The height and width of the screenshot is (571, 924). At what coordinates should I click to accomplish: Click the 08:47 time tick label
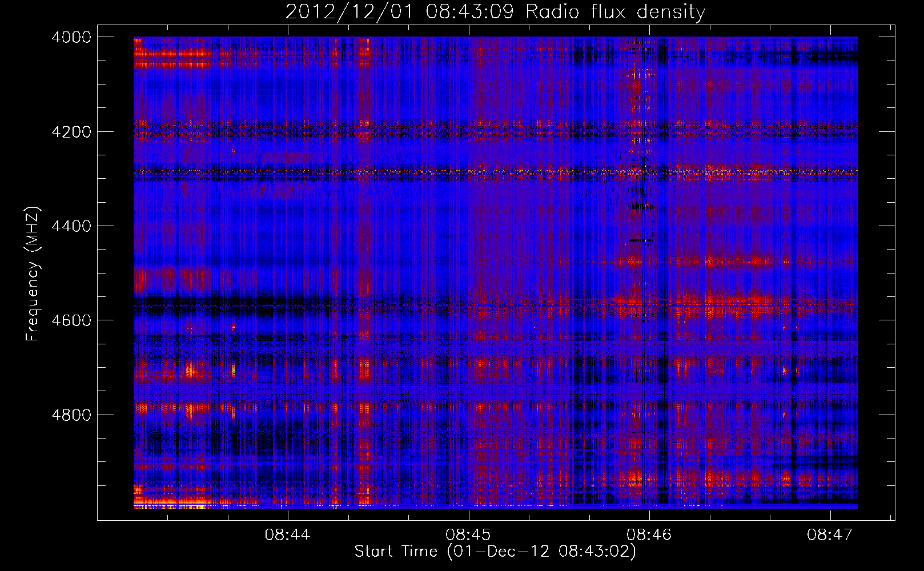(830, 534)
